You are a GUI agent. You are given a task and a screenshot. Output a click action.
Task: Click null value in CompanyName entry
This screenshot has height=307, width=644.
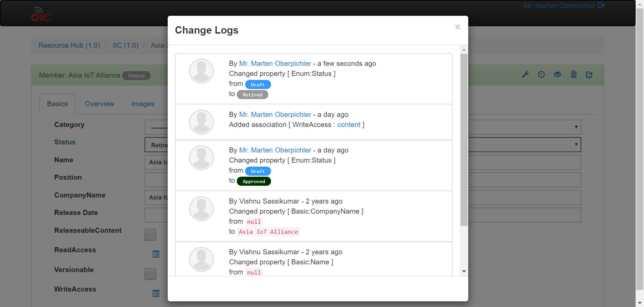click(254, 222)
